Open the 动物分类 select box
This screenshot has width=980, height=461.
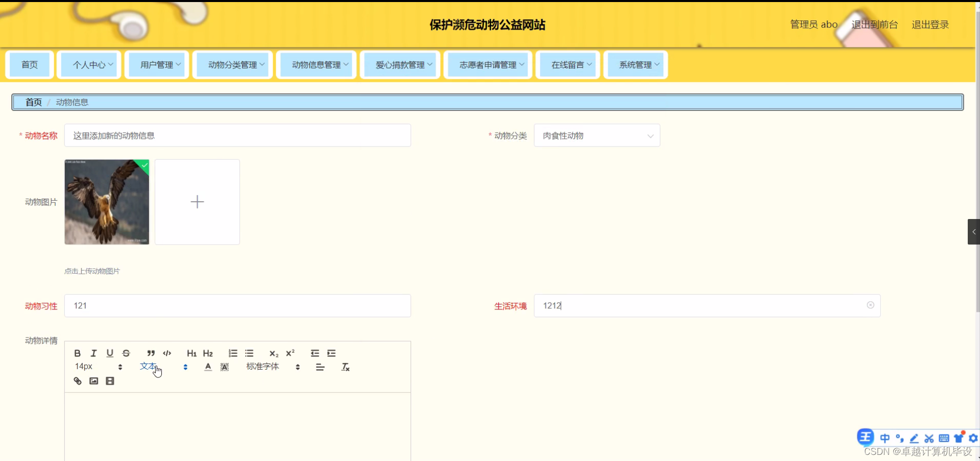click(x=597, y=136)
